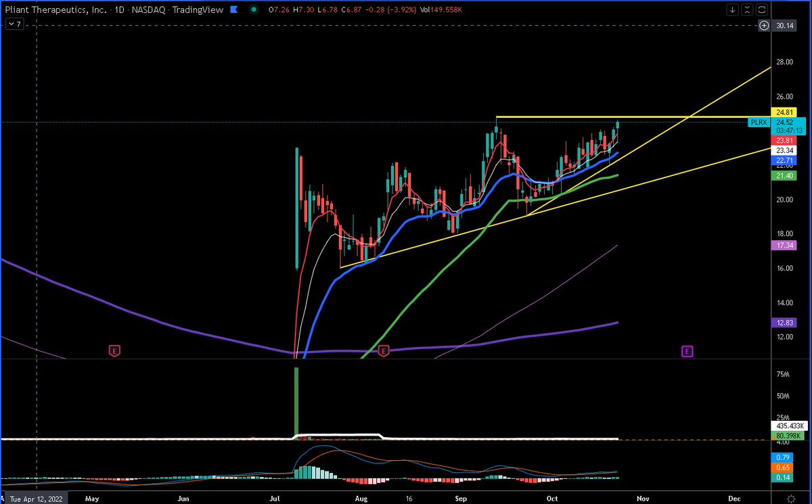The image size is (812, 504).
Task: Click the 30.14 crosshair price label
Action: point(785,26)
